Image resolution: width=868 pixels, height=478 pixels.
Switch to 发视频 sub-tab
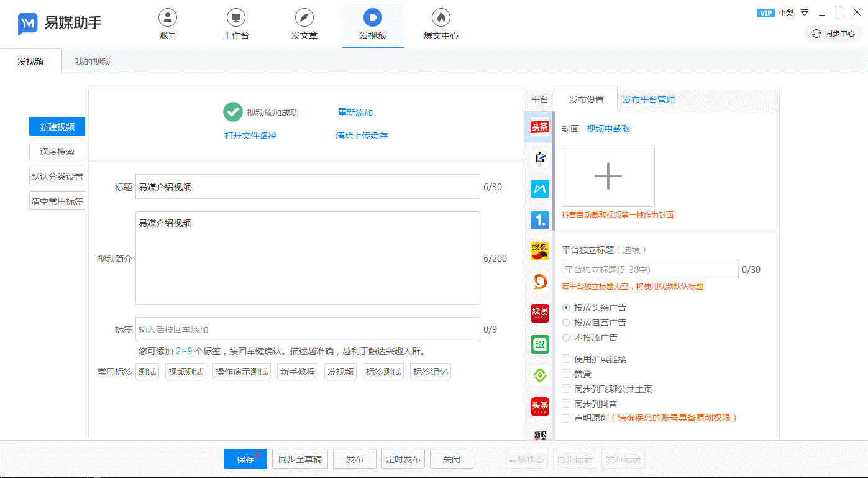click(x=30, y=62)
